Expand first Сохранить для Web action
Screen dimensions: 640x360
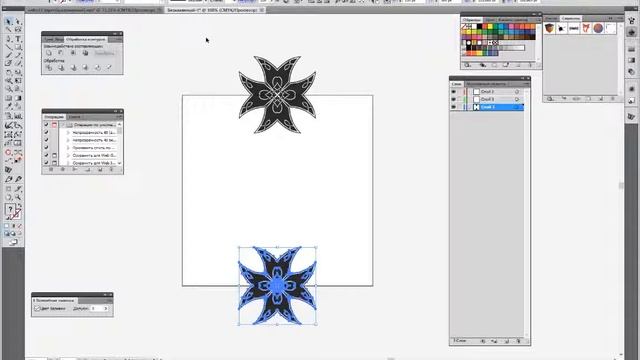[68, 156]
